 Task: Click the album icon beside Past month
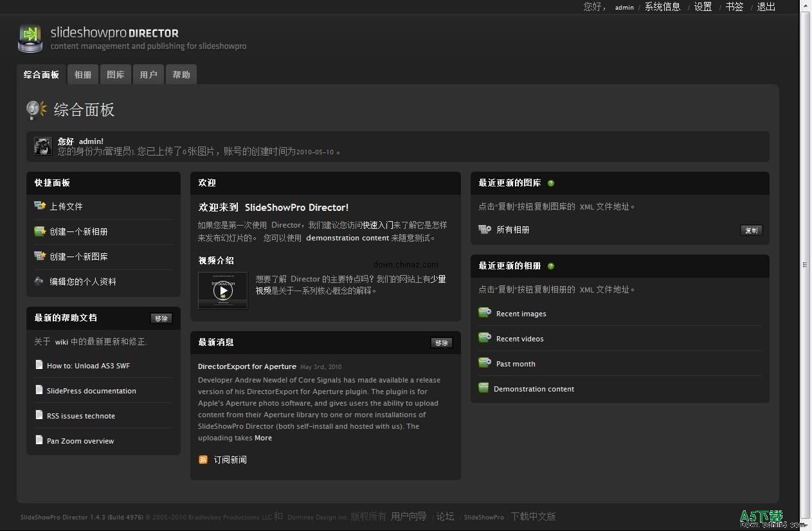click(485, 363)
